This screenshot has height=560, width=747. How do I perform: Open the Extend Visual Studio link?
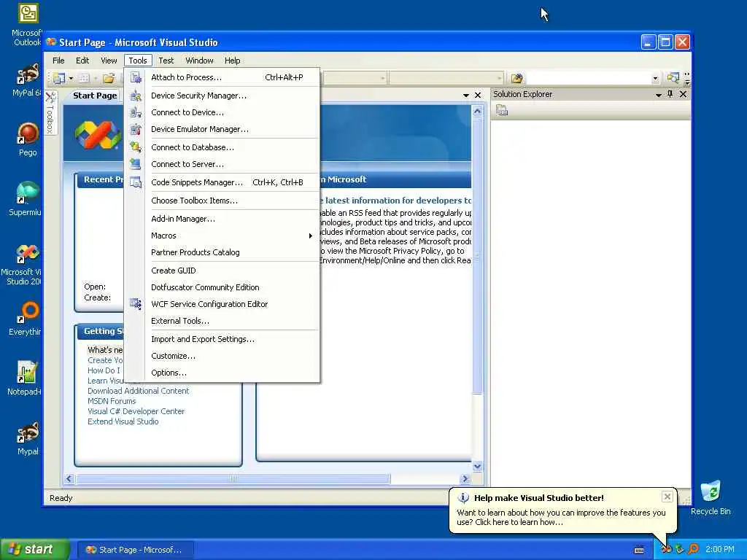pyautogui.click(x=123, y=421)
